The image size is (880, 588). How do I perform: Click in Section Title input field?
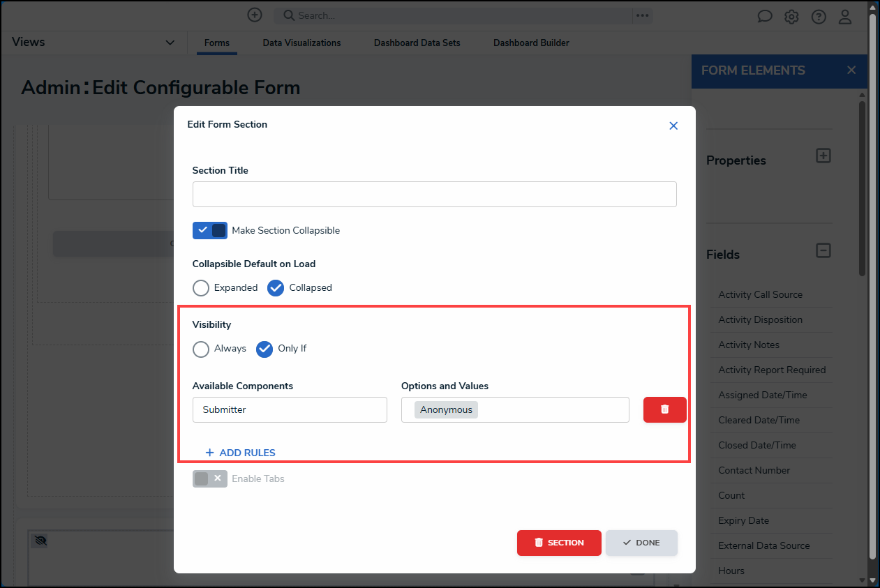pyautogui.click(x=434, y=194)
